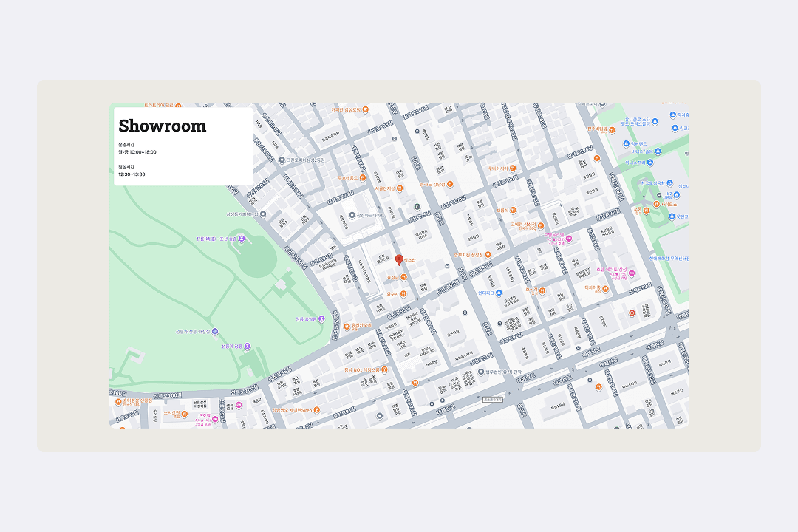
Task: Click the 정릉(靖陵) historic site icon
Action: coord(242,239)
